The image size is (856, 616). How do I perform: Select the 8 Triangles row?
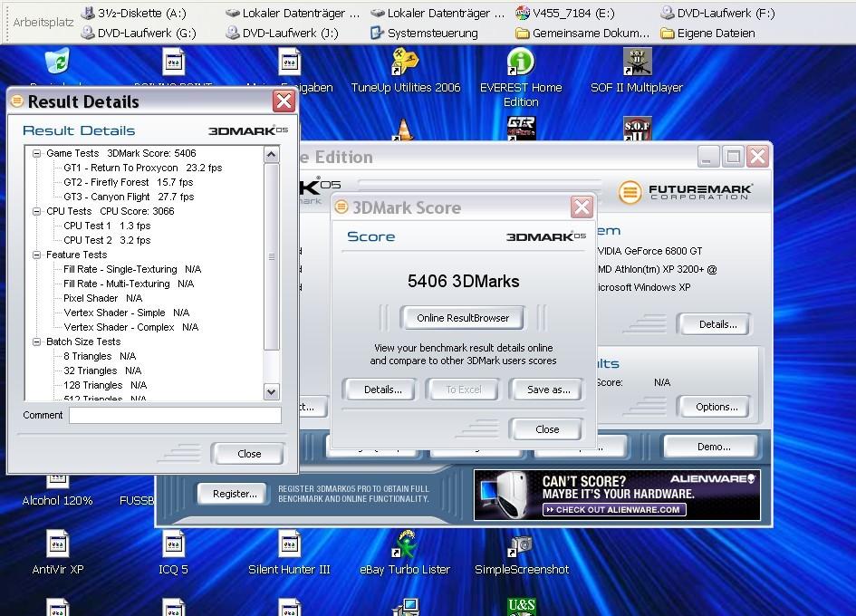pos(100,356)
